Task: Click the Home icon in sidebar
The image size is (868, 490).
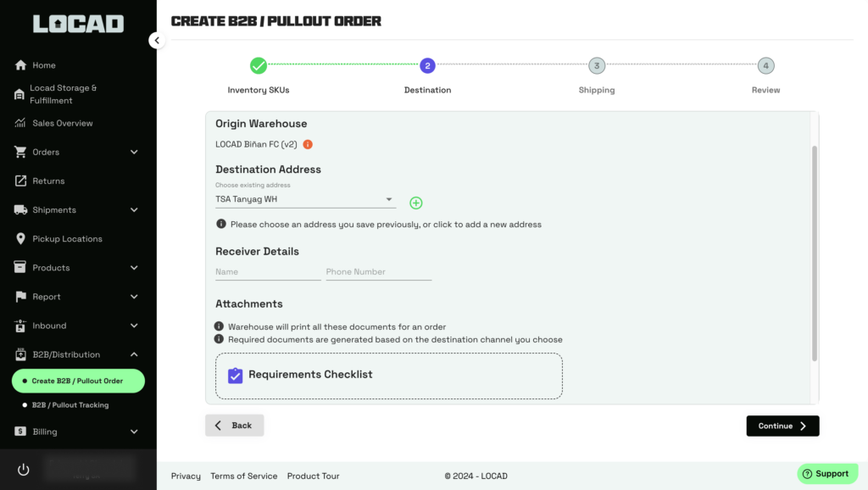Action: pos(20,65)
